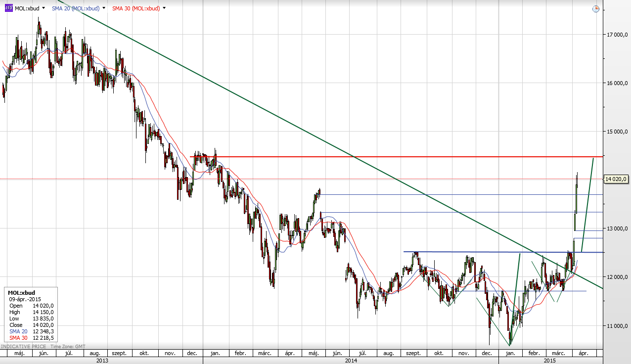The image size is (631, 364).
Task: Click the 12 000,0 price axis label
Action: [617, 277]
